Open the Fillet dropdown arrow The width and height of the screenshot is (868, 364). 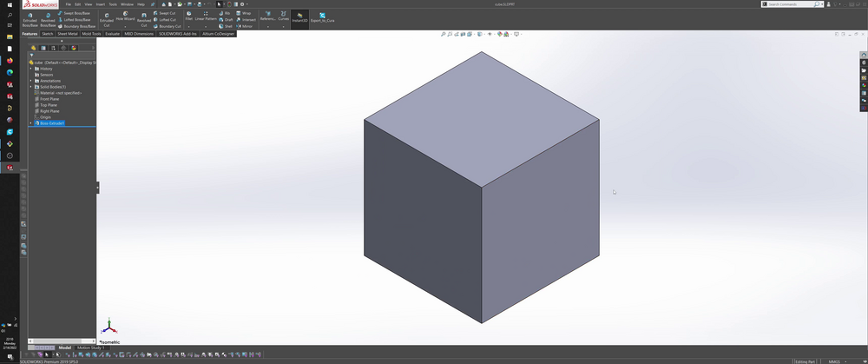188,27
